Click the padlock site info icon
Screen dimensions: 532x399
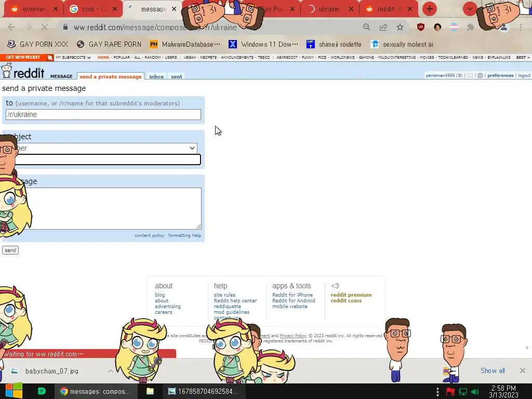point(65,27)
